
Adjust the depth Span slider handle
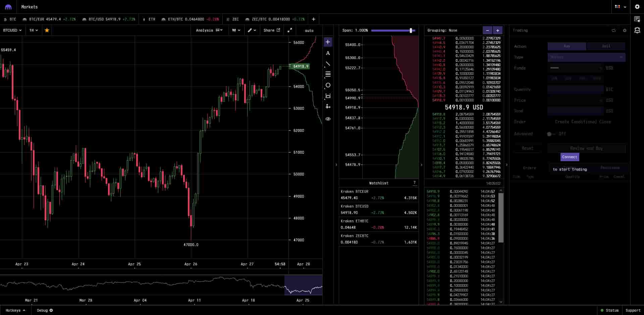click(411, 31)
